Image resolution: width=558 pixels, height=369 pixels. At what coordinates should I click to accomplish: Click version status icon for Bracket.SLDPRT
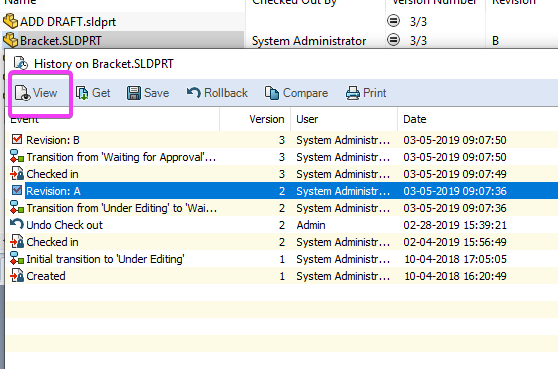393,40
